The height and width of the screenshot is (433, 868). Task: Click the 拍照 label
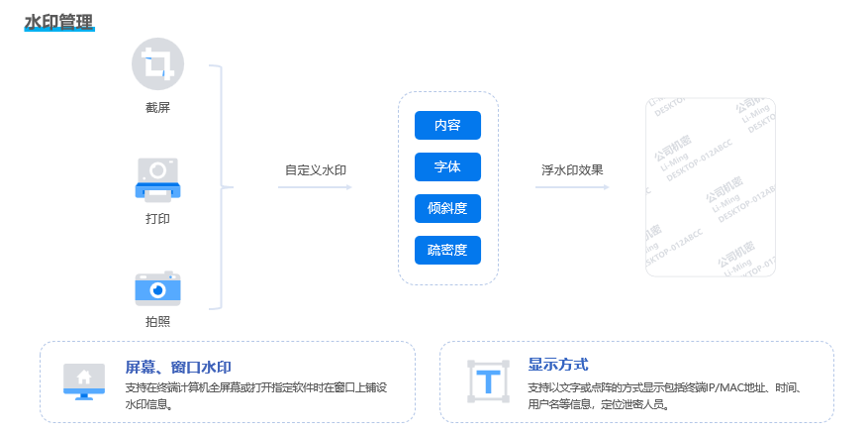(157, 322)
